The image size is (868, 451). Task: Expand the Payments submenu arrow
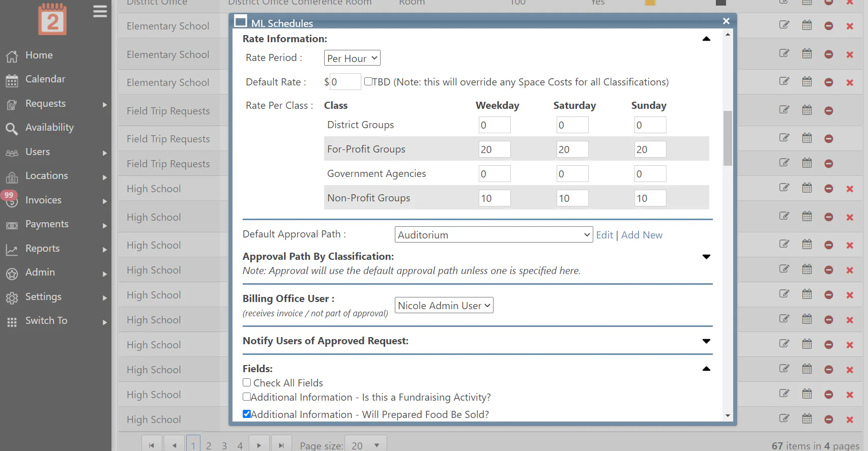pyautogui.click(x=105, y=225)
